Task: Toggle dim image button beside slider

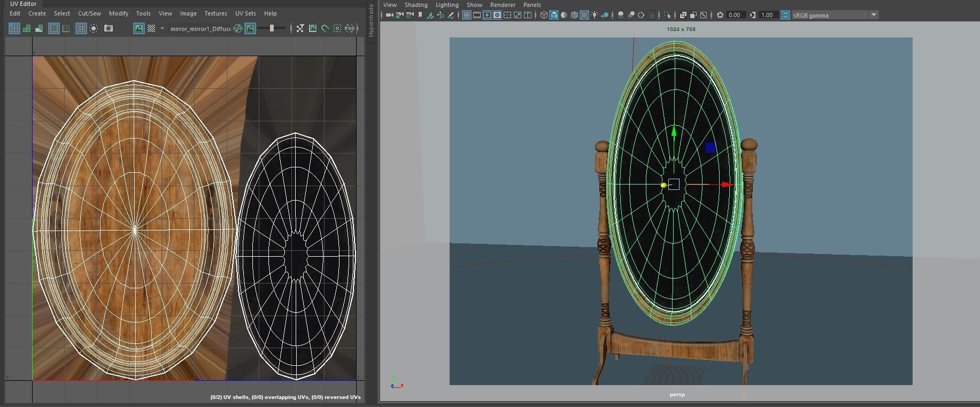Action: (250, 28)
